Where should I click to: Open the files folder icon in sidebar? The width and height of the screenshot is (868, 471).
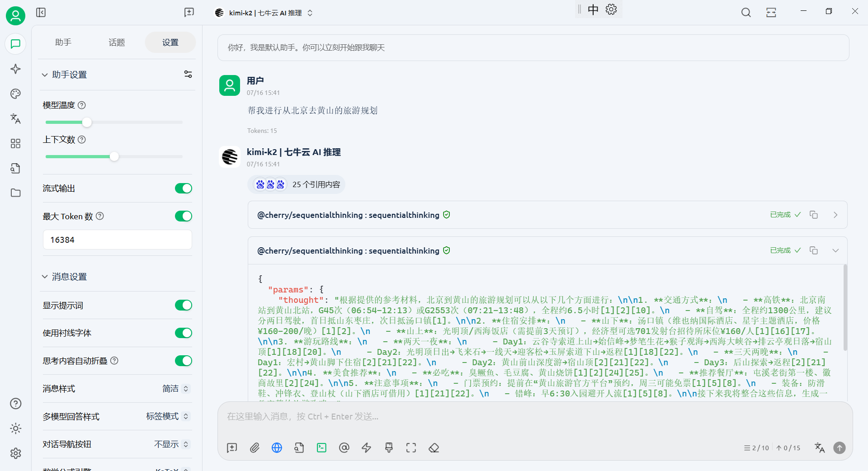[15, 193]
